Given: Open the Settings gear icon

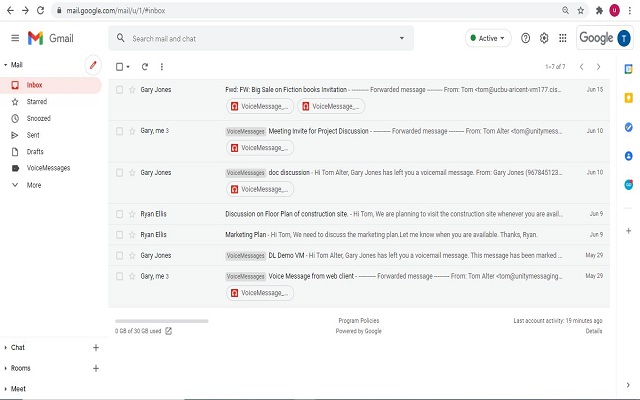Looking at the screenshot, I should pyautogui.click(x=544, y=38).
